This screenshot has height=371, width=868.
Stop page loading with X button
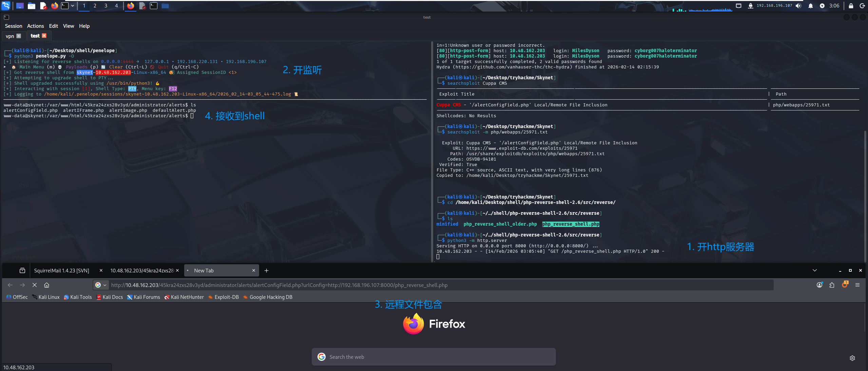[34, 285]
